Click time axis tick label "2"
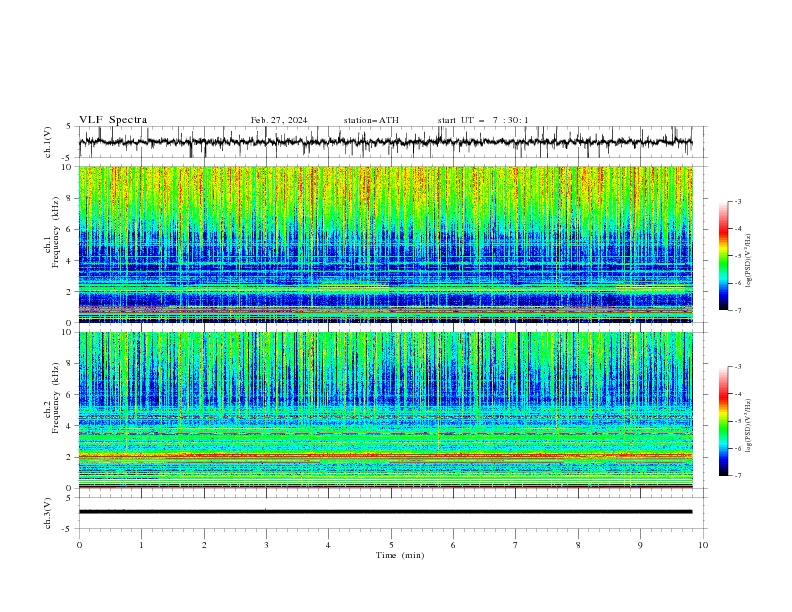792x612 pixels. [x=204, y=545]
